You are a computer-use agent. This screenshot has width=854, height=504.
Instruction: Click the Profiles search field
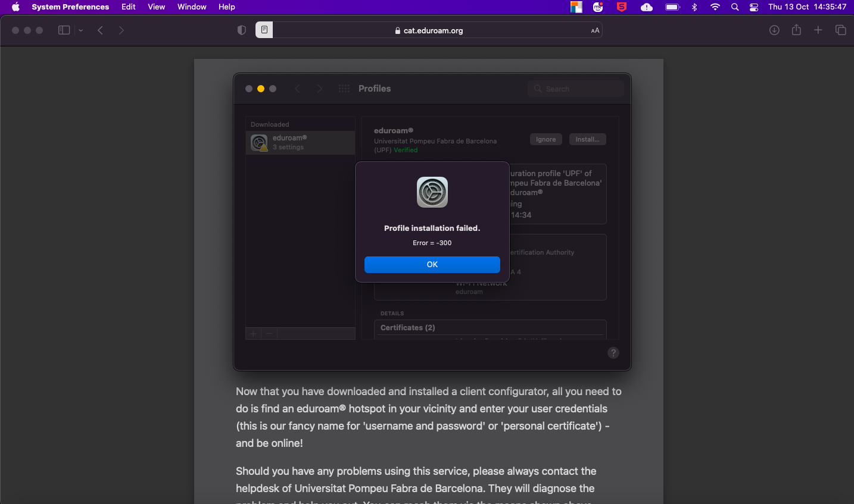[x=576, y=89]
